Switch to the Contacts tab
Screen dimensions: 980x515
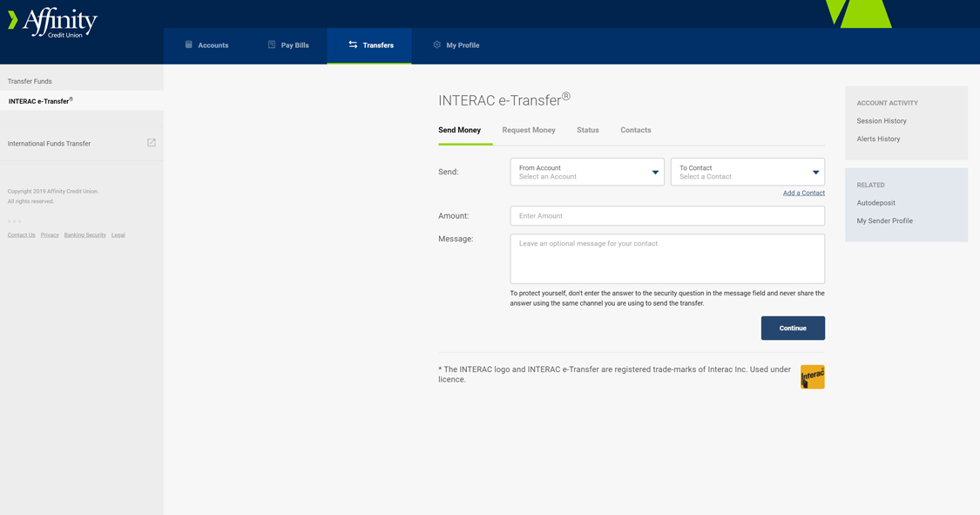[x=636, y=130]
